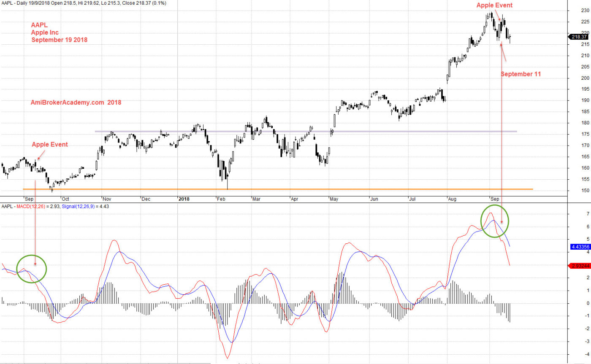Click 'Signal(12,26,9) = 4.43' indicator label
Screen dimensions: 591x364
coord(85,207)
